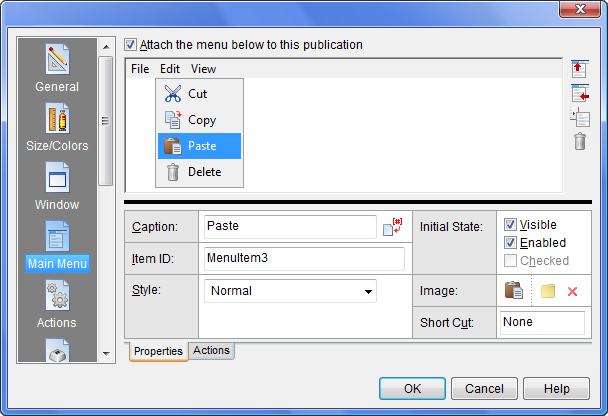608x416 pixels.
Task: Click the insert variable icon beside Caption
Action: [392, 228]
